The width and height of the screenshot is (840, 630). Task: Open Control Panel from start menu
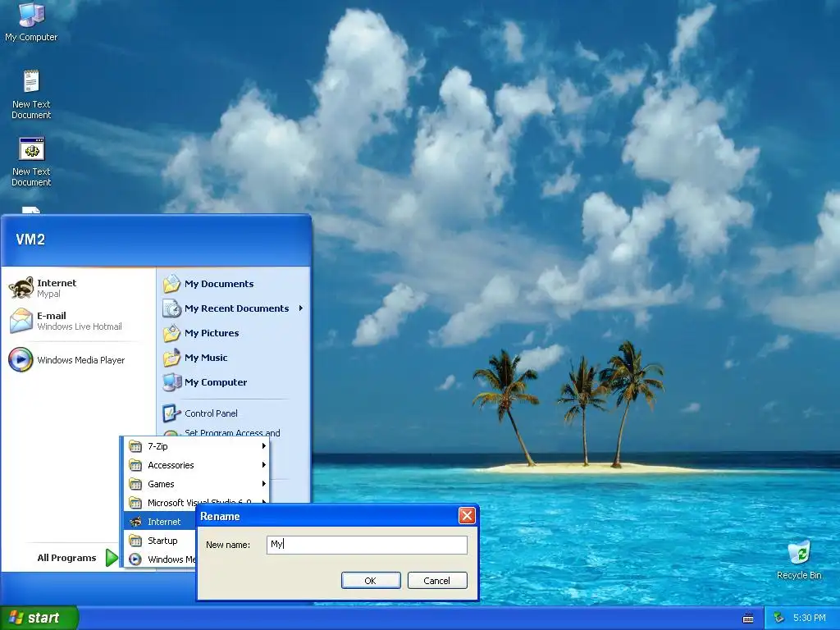click(211, 413)
